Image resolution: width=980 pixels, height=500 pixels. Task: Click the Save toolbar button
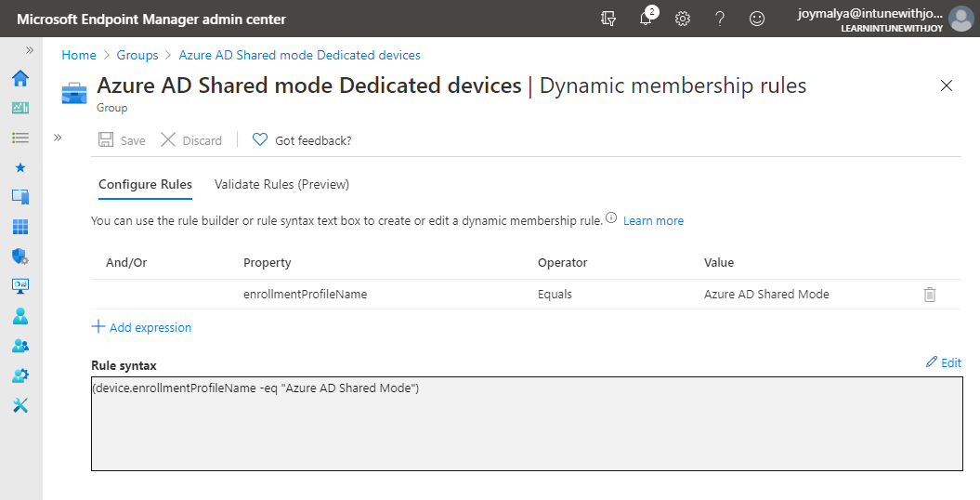pyautogui.click(x=122, y=140)
